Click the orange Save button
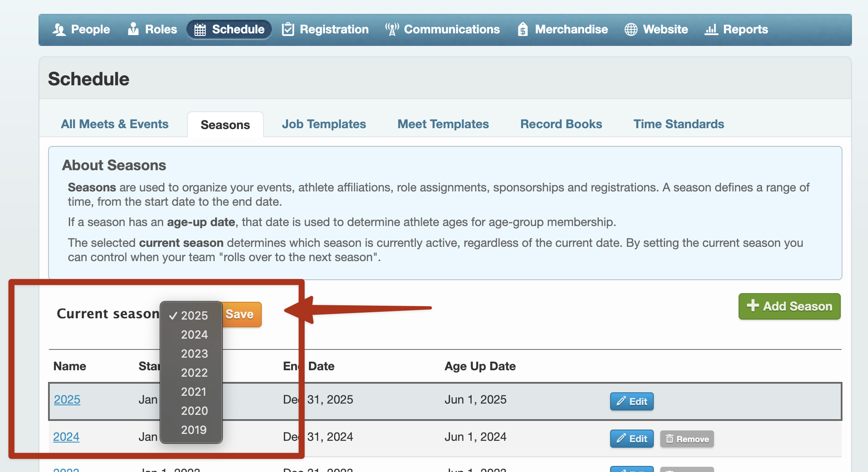This screenshot has width=868, height=472. coord(241,314)
